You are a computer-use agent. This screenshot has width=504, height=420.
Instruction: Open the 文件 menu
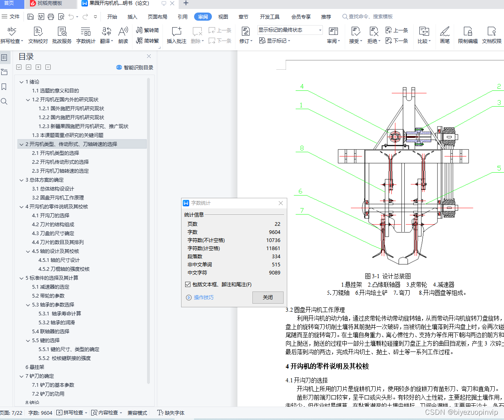11,17
